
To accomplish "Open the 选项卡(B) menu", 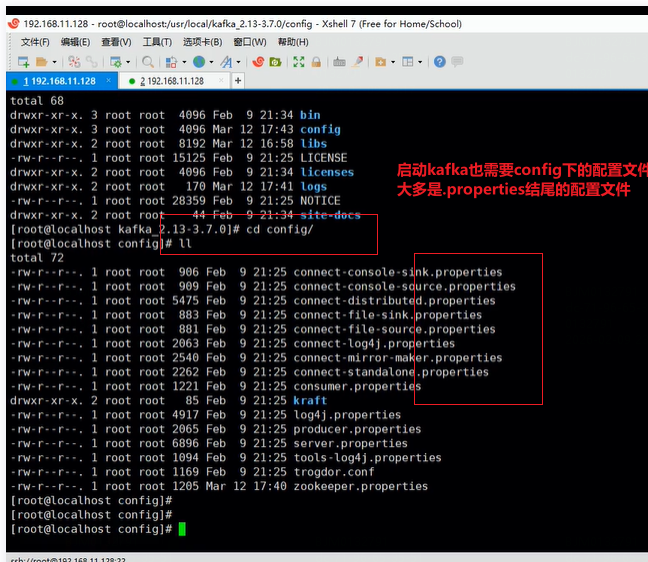I will [x=202, y=42].
